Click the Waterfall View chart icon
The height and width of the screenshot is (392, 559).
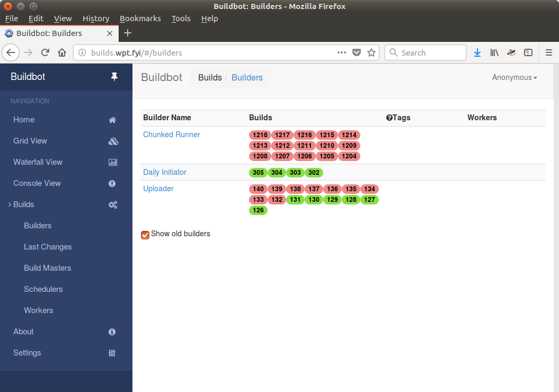tap(113, 162)
